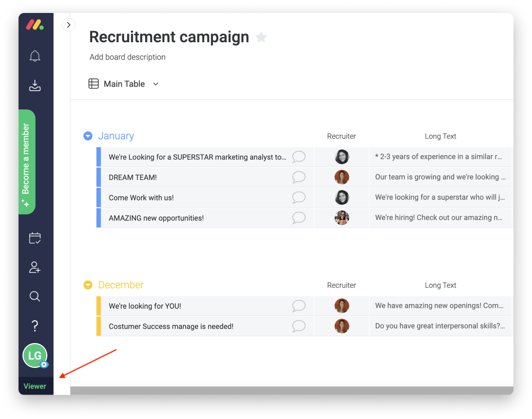This screenshot has height=419, width=532.
Task: Click long text 'We have amazing new openings' cell
Action: pos(440,306)
